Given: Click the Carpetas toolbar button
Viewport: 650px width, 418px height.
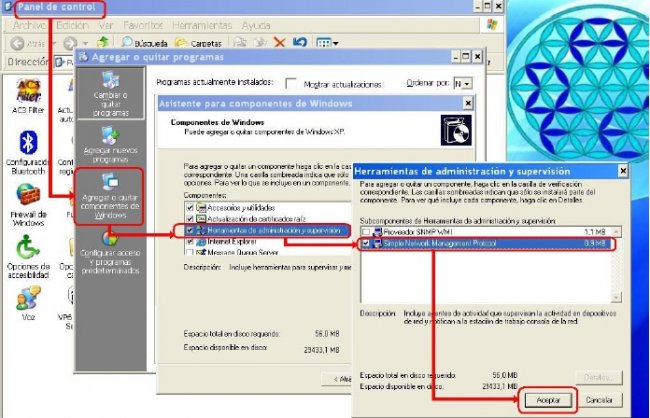Looking at the screenshot, I should 198,43.
